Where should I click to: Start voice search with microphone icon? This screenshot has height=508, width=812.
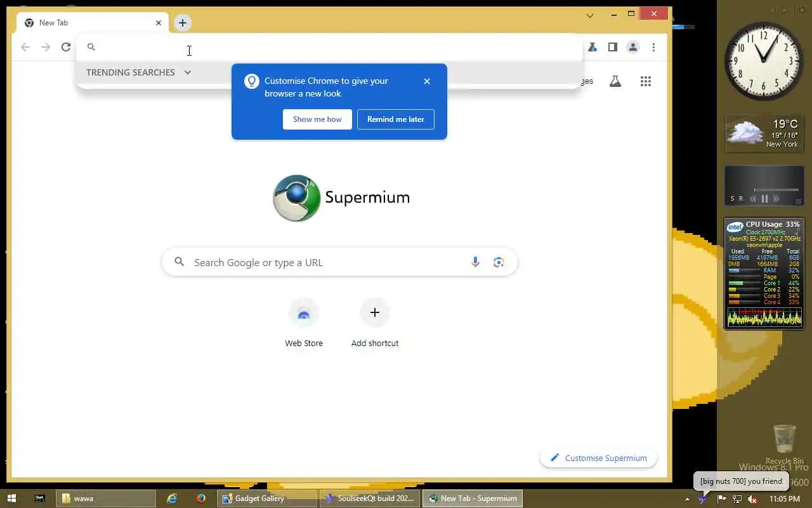[475, 262]
